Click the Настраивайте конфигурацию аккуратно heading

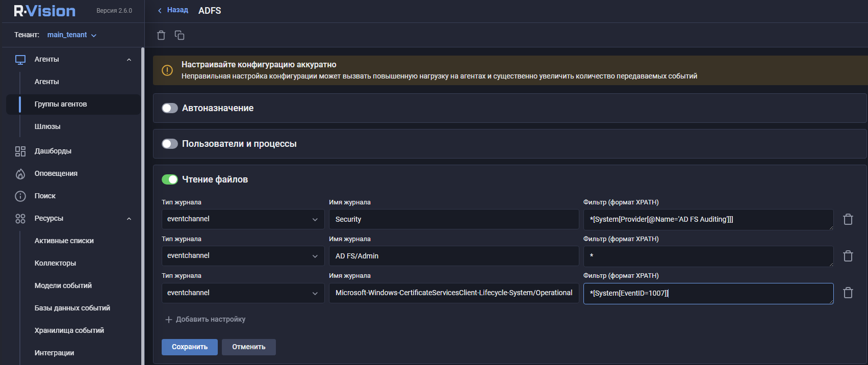click(259, 65)
